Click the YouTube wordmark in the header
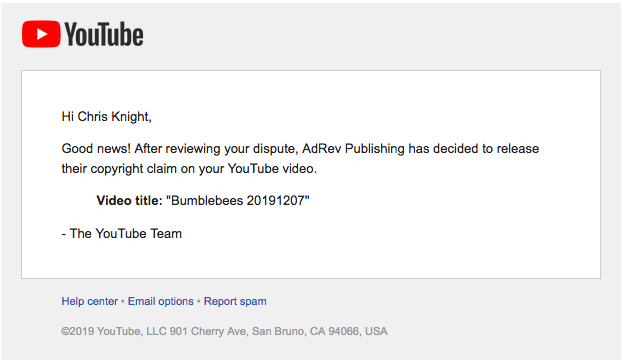 tap(104, 34)
